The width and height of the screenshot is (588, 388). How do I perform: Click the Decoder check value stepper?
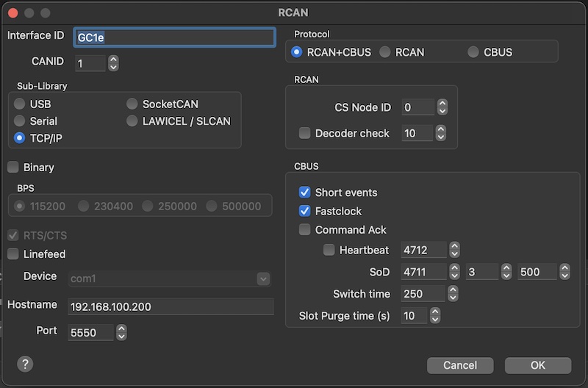tap(442, 133)
